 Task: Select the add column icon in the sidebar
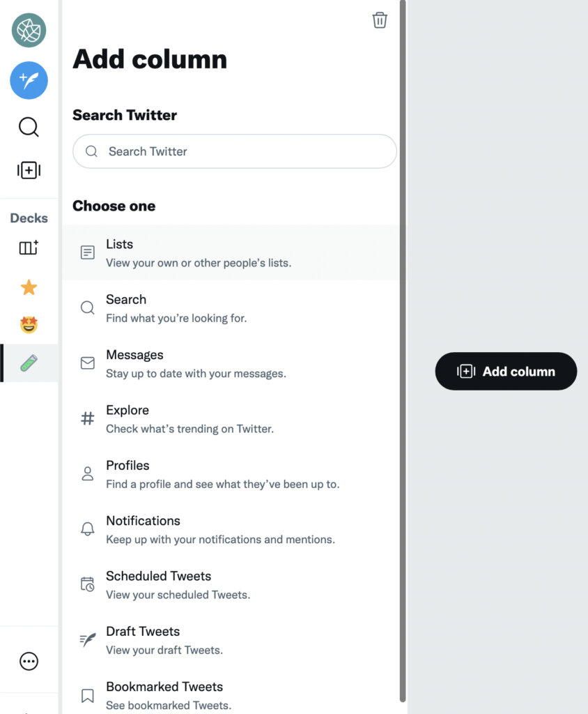[x=29, y=170]
